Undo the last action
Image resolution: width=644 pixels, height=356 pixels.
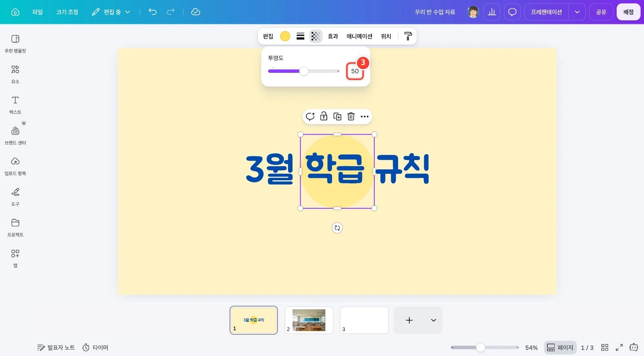[x=153, y=12]
